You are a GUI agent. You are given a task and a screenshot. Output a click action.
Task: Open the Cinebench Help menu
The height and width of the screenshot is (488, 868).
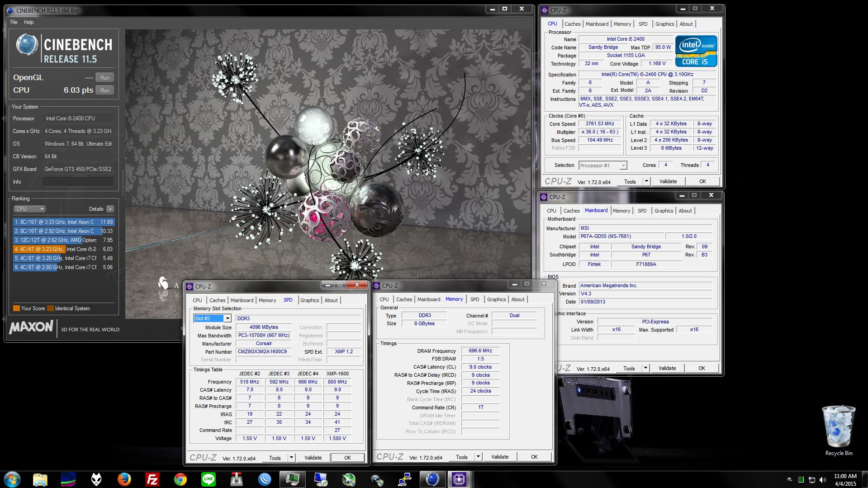[x=28, y=22]
